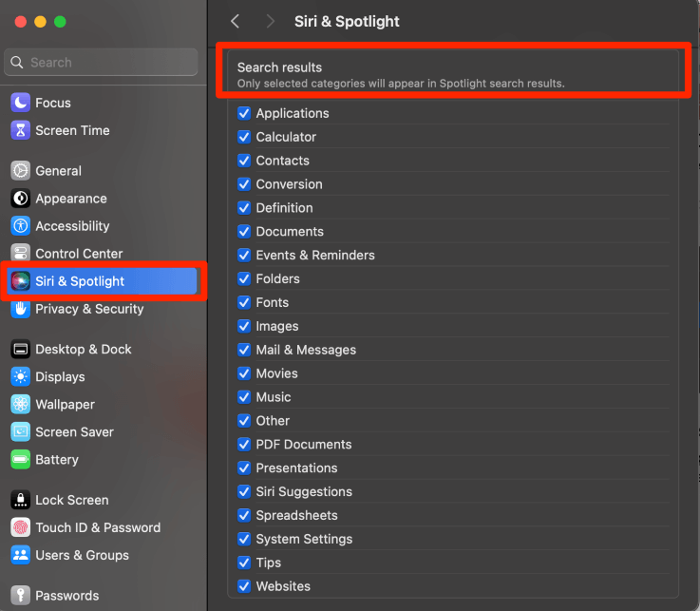700x611 pixels.
Task: Click the Accessibility icon in sidebar
Action: (x=21, y=226)
